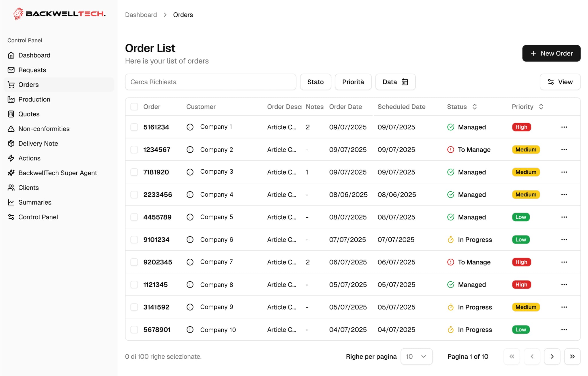Focus the Cerca Richiesta search field
588x376 pixels.
click(210, 82)
